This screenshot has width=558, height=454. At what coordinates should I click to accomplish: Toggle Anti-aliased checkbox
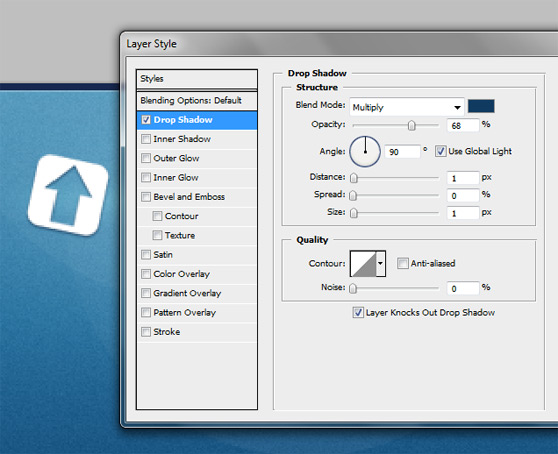402,263
